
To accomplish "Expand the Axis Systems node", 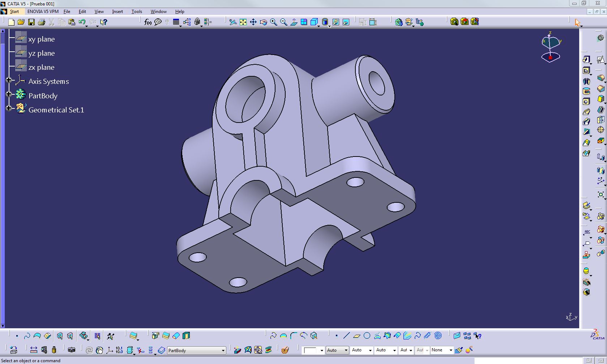I will (x=9, y=80).
